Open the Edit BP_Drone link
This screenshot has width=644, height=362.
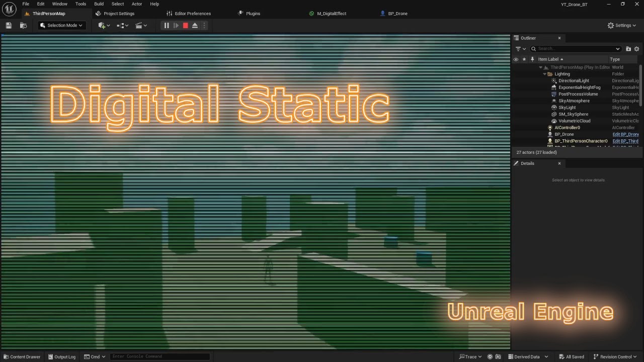[625, 134]
